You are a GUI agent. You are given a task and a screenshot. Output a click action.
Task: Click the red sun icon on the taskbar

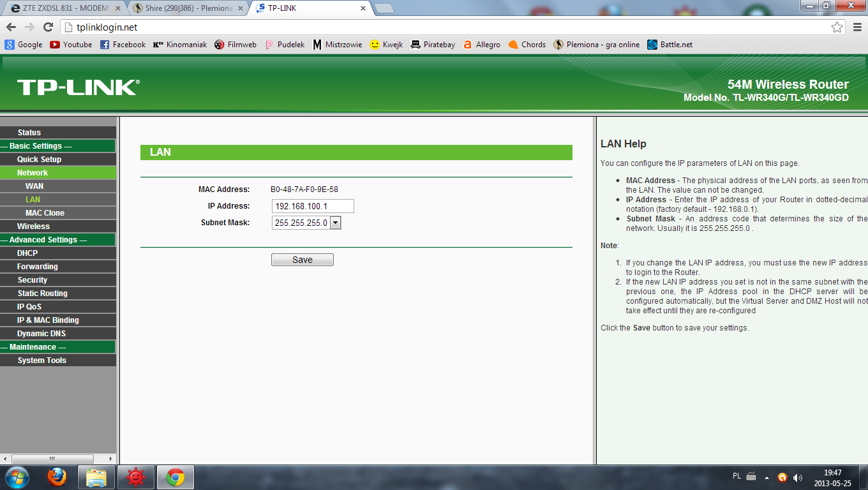pyautogui.click(x=135, y=477)
